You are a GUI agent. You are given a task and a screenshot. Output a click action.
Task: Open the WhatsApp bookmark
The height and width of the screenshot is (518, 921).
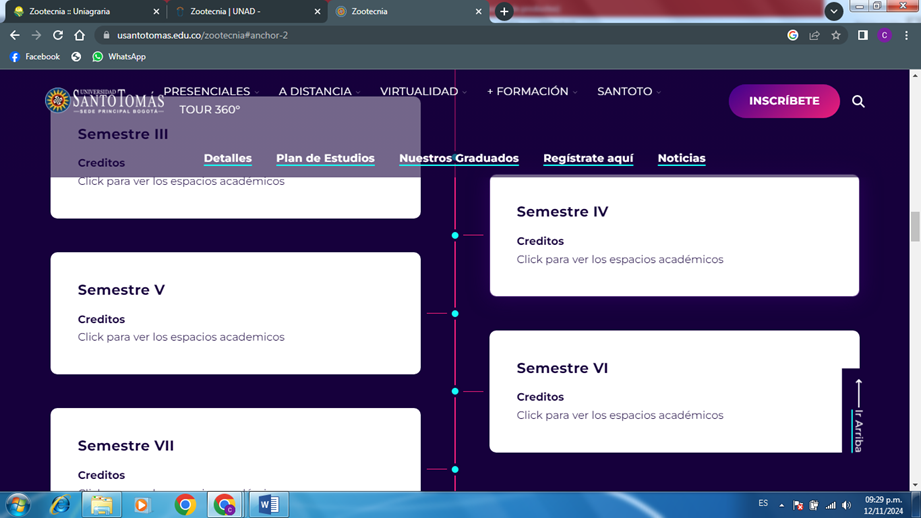pyautogui.click(x=119, y=57)
